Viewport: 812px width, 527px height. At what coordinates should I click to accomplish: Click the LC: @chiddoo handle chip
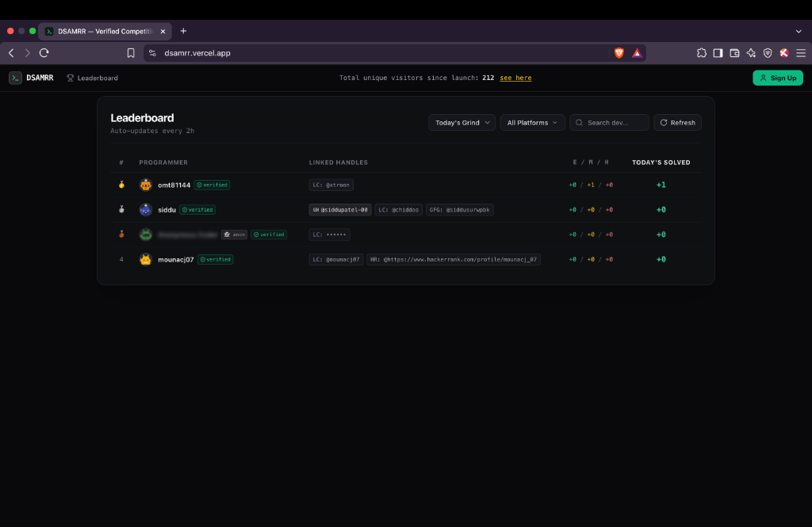[x=398, y=210]
